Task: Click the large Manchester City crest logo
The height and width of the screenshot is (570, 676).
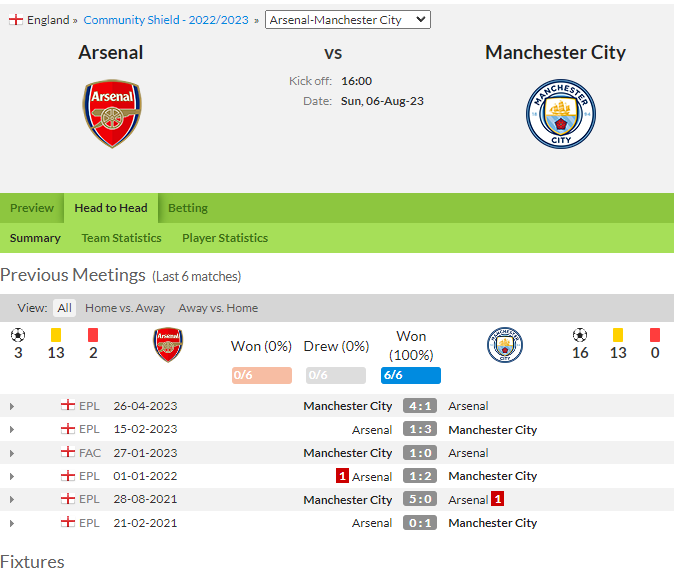Action: tap(560, 114)
